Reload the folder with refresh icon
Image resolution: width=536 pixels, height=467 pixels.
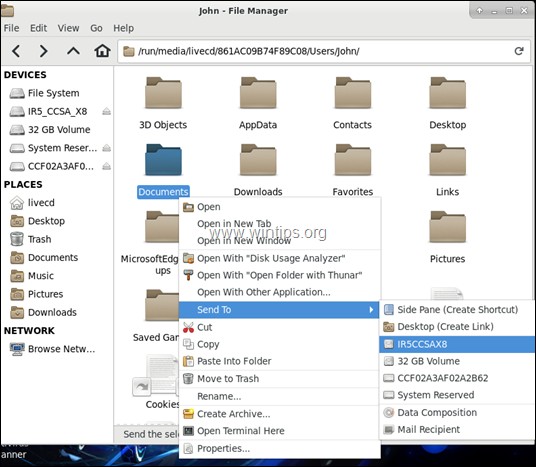tap(519, 51)
